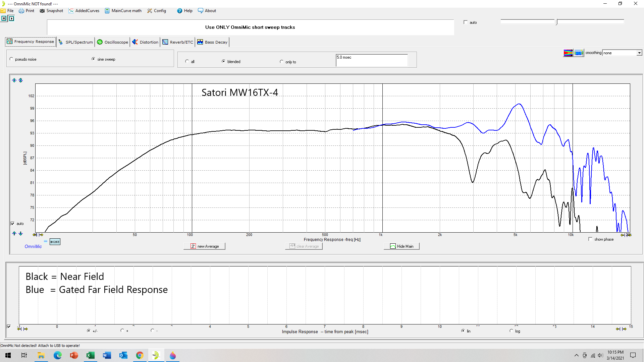644x362 pixels.
Task: Open the Config menu
Action: tap(157, 11)
